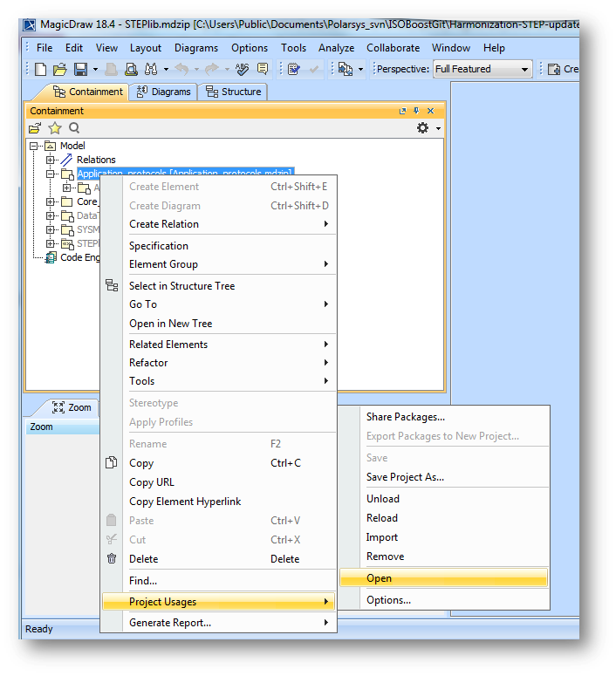Click the Save Project floppy disk icon
616x676 pixels.
79,69
